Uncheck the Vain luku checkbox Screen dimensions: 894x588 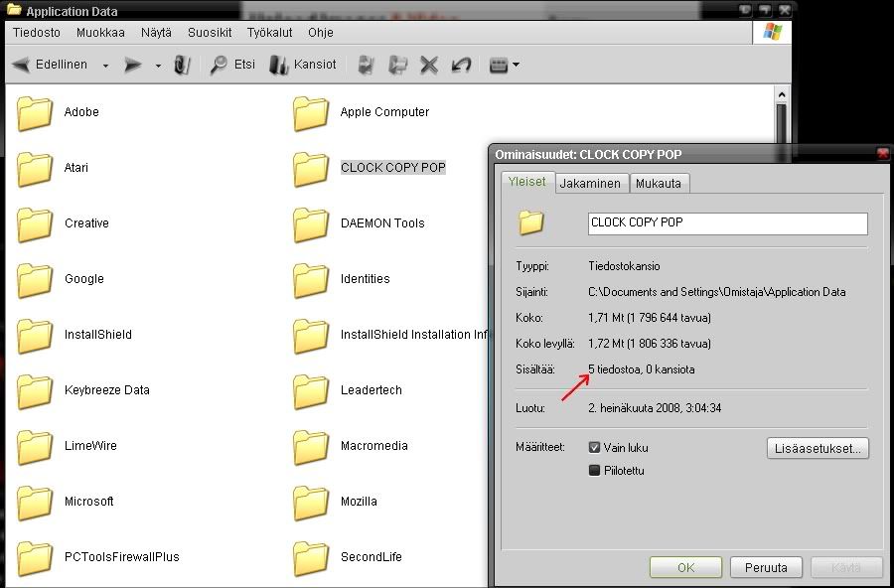point(594,448)
